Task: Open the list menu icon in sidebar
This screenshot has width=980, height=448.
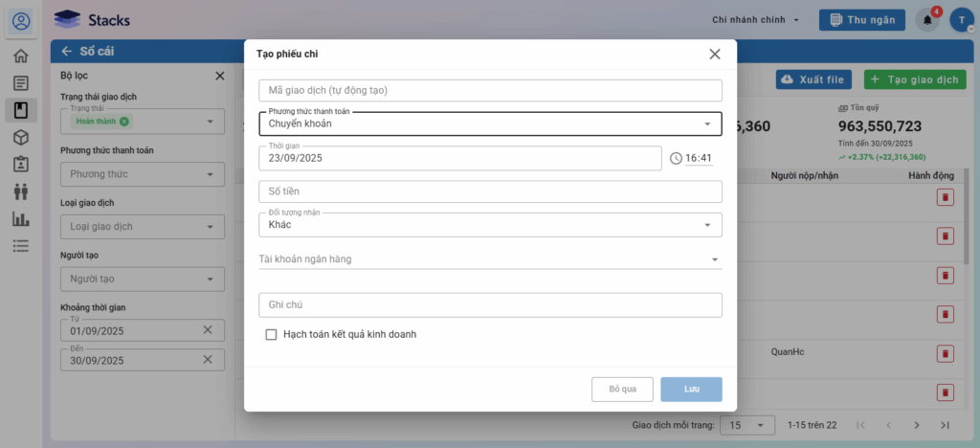Action: 20,246
